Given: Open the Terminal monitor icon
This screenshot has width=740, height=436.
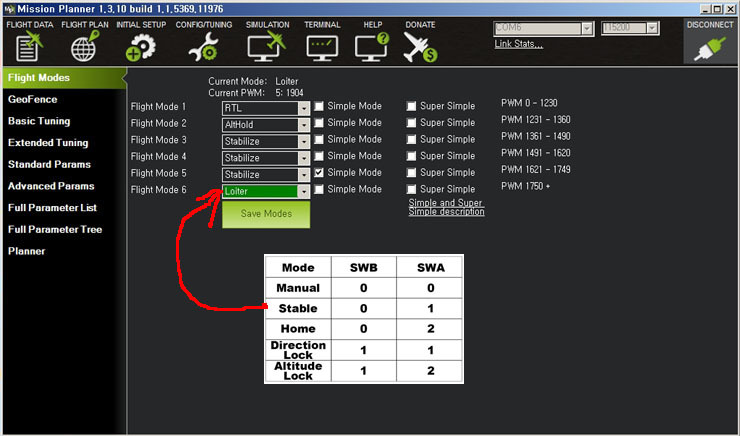Looking at the screenshot, I should (x=322, y=48).
